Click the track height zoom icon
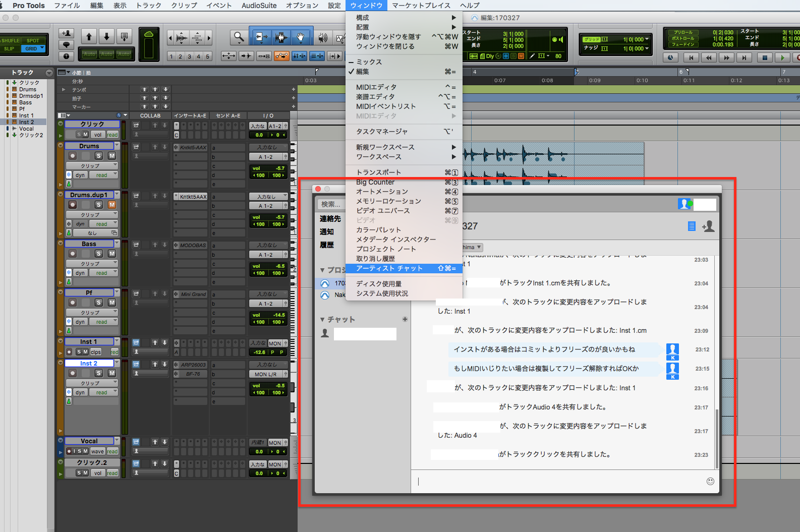 tap(197, 38)
